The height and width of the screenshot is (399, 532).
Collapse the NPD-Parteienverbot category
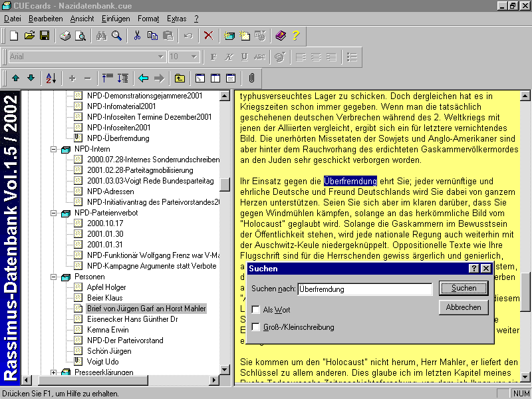click(53, 213)
